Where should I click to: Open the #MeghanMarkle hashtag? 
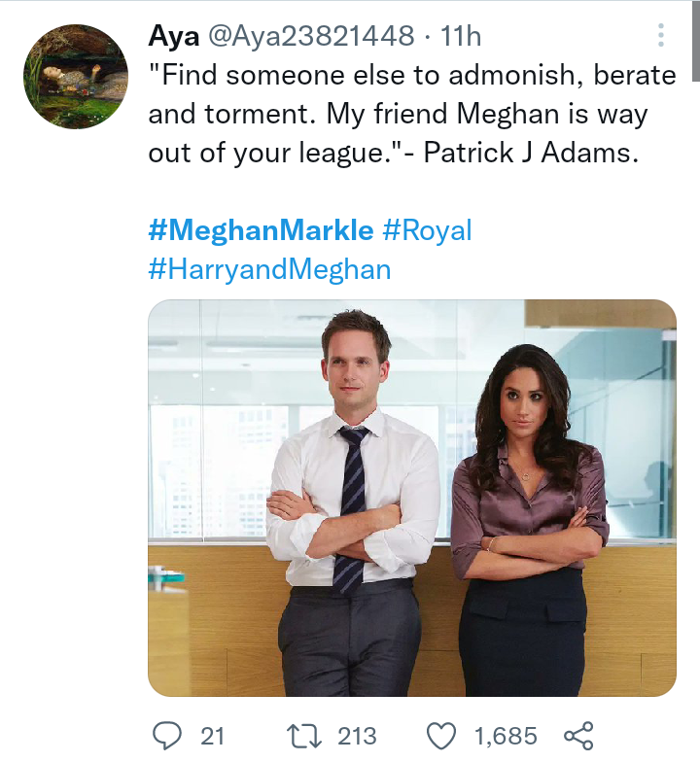coord(261,230)
